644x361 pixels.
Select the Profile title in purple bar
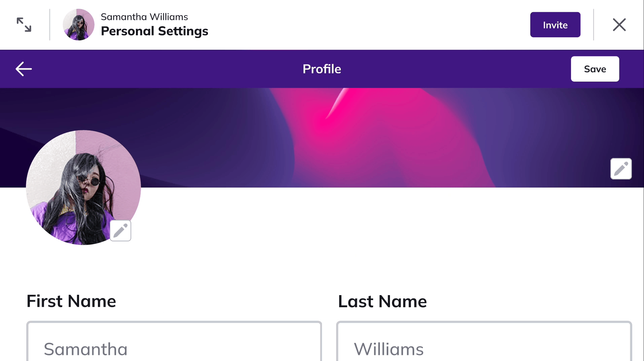(x=322, y=69)
